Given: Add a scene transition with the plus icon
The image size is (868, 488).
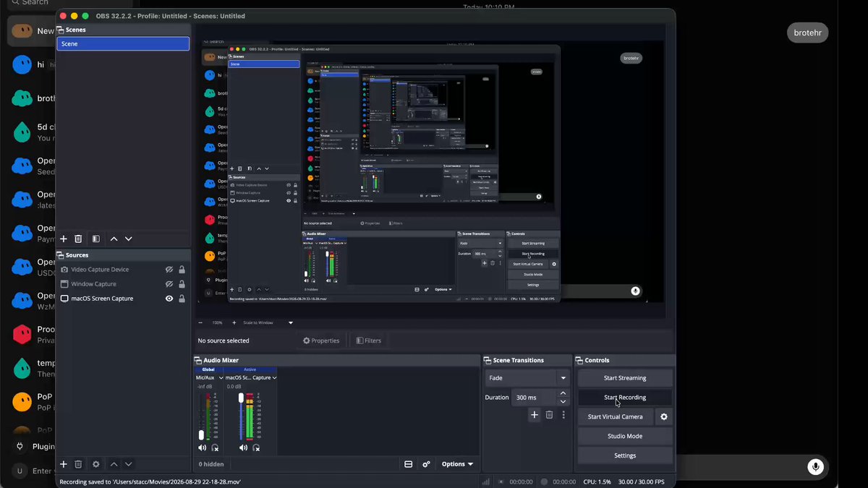Looking at the screenshot, I should (534, 415).
